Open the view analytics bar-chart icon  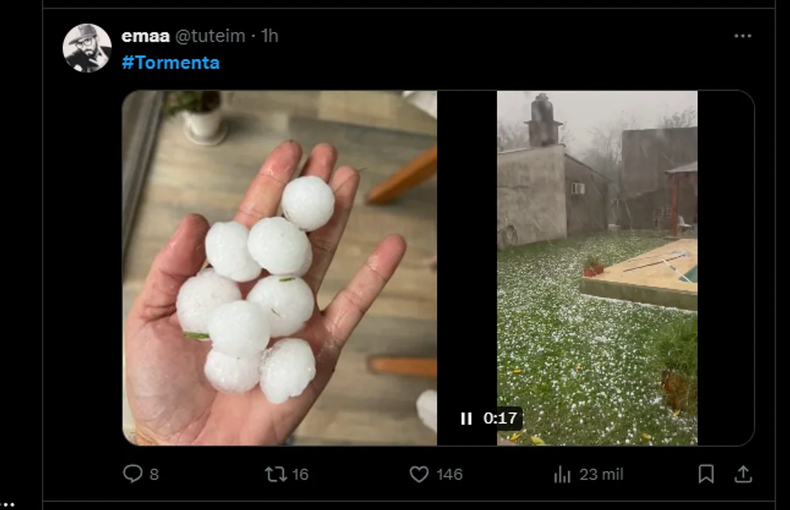click(x=562, y=474)
